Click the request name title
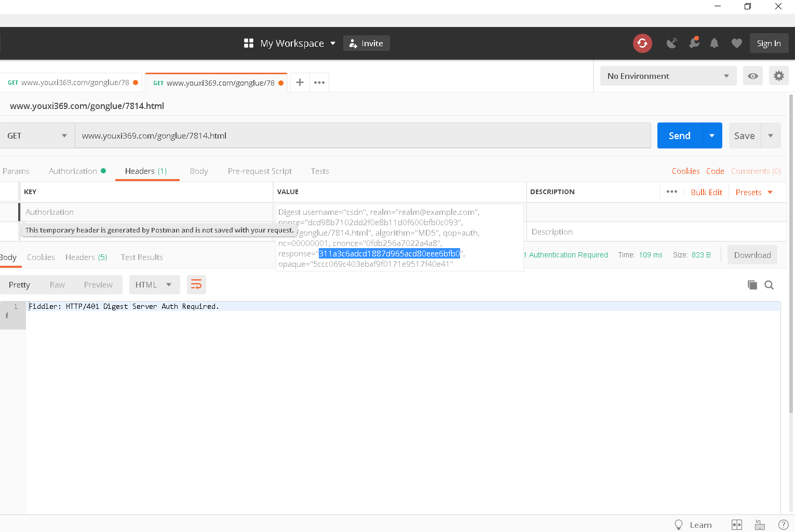Viewport: 795px width, 532px height. tap(87, 106)
